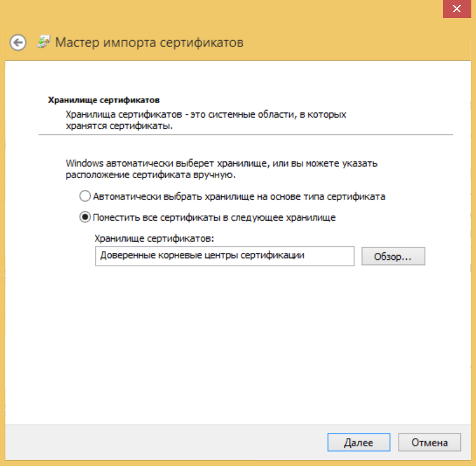This screenshot has height=466, width=476.
Task: Open store browser with 'Обзор...' button
Action: [393, 256]
